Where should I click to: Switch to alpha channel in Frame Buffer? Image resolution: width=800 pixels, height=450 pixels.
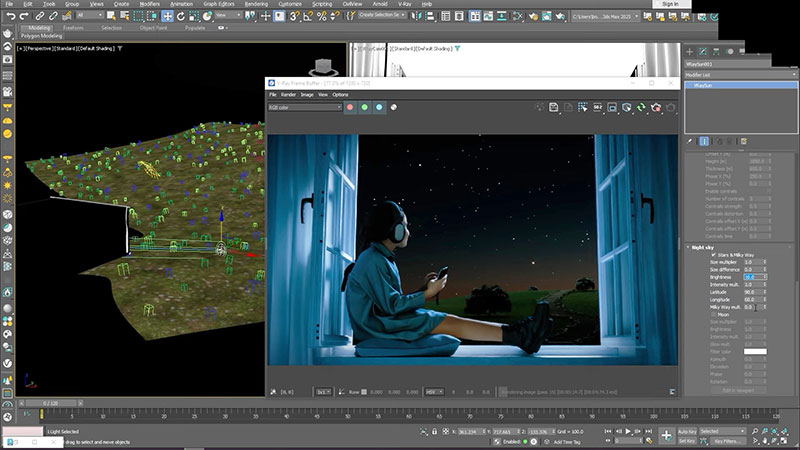[394, 107]
